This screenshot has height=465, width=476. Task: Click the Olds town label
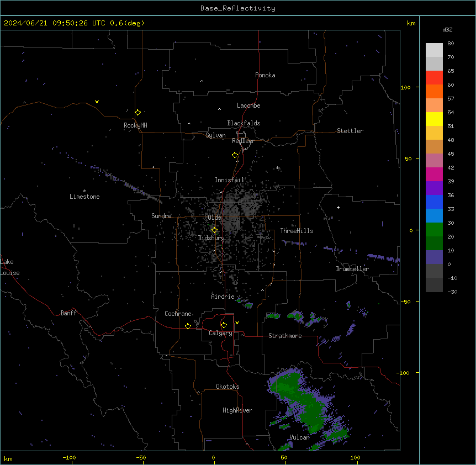(x=214, y=218)
